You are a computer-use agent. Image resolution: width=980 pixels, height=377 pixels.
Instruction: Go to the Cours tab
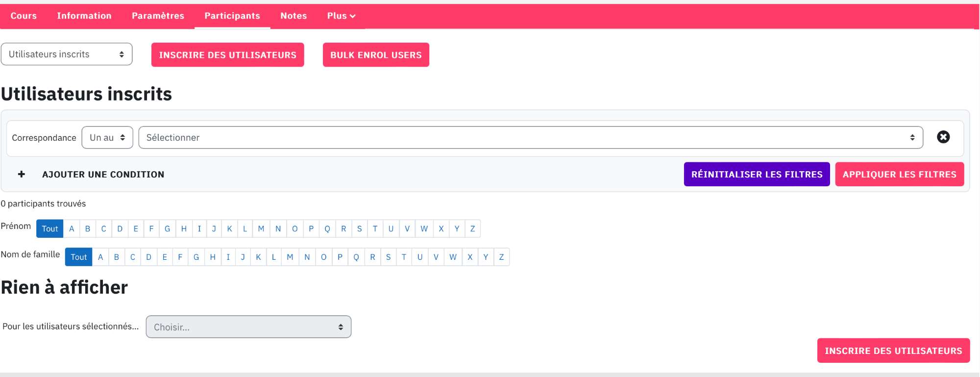pos(24,16)
